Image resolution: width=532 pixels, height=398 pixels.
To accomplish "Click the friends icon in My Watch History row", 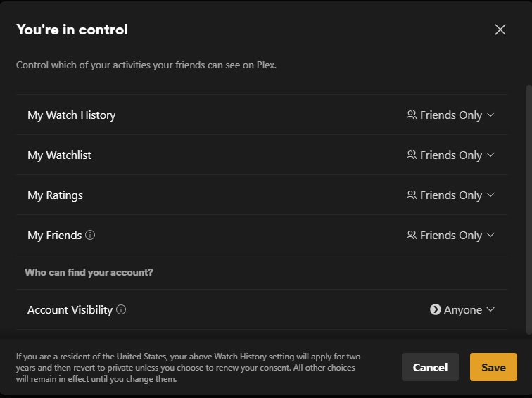I will tap(412, 115).
